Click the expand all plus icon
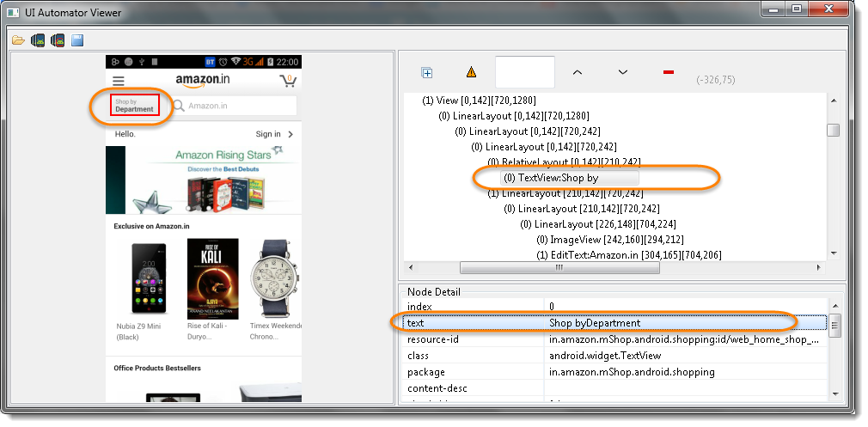Viewport: 868px width, 427px height. coord(427,73)
